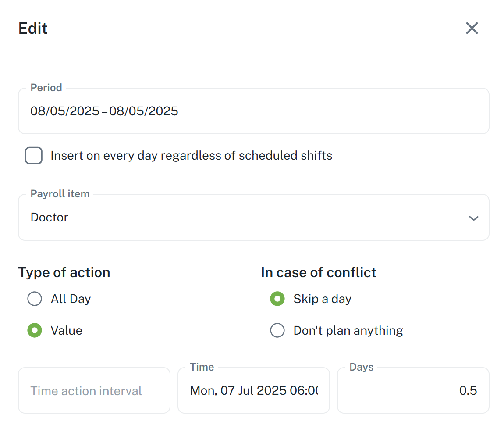The height and width of the screenshot is (425, 504).
Task: Click the chevron arrow in Payroll item
Action: pos(473,218)
